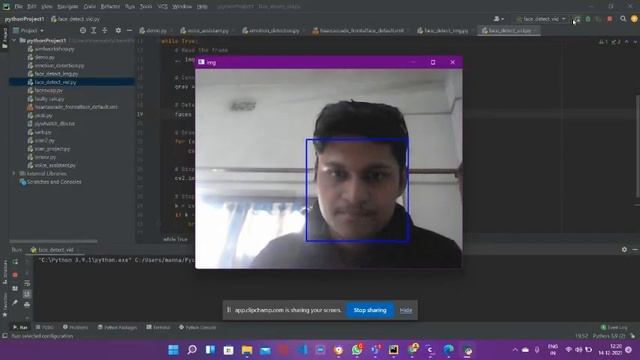This screenshot has height=360, width=640.
Task: Click the rerun icon in top toolbar
Action: (577, 19)
